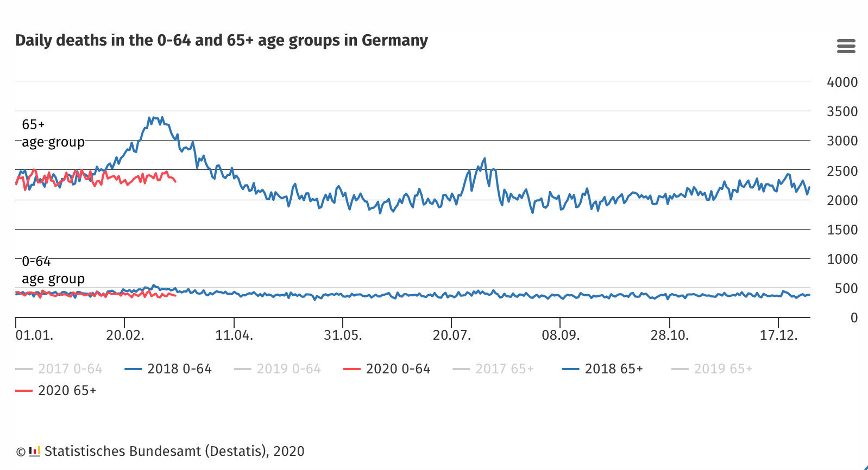Click the 11.04. x-axis date label
The height and width of the screenshot is (470, 868).
pyautogui.click(x=234, y=335)
